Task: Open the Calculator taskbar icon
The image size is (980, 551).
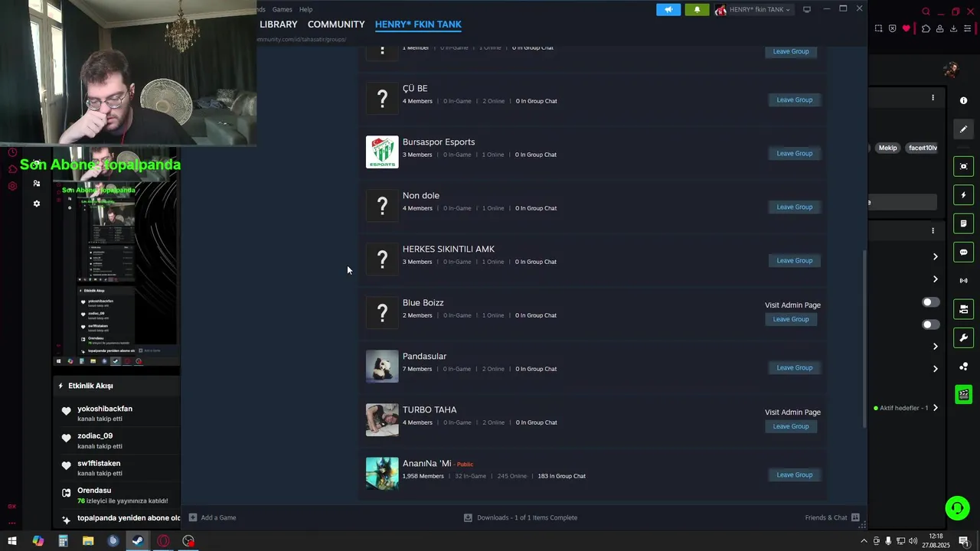Action: point(63,541)
